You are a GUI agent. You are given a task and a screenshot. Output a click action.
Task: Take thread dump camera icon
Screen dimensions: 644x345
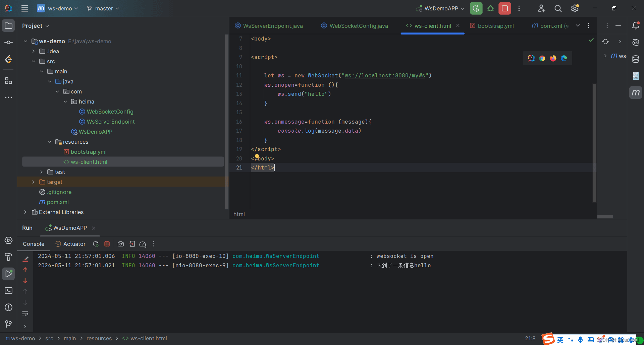click(121, 244)
